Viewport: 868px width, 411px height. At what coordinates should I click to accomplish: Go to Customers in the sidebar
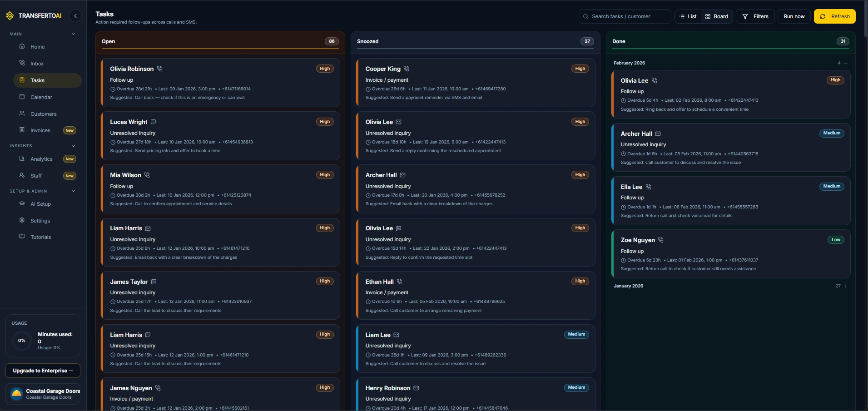43,114
